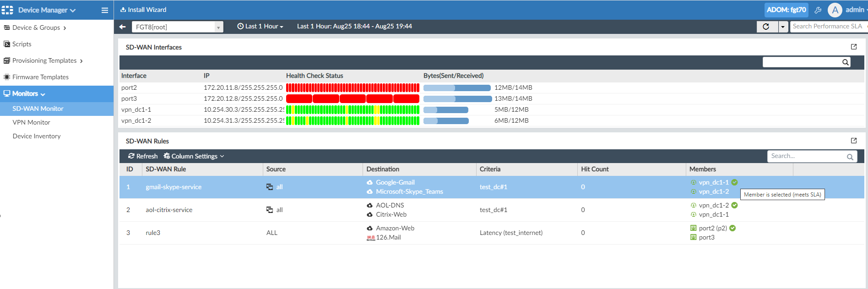Open the Column Settings dropdown
The height and width of the screenshot is (289, 868).
coord(194,156)
